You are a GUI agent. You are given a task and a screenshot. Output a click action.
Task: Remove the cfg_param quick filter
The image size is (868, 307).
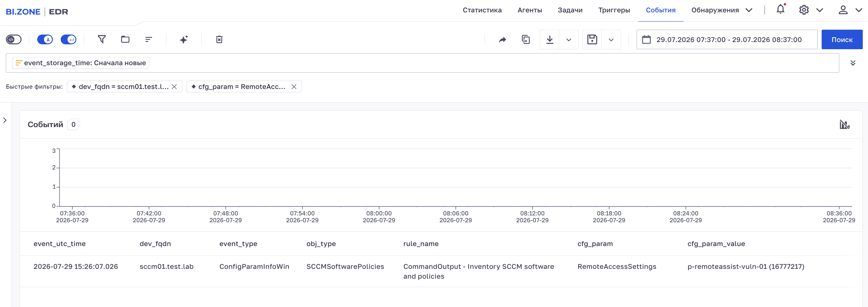coord(294,86)
